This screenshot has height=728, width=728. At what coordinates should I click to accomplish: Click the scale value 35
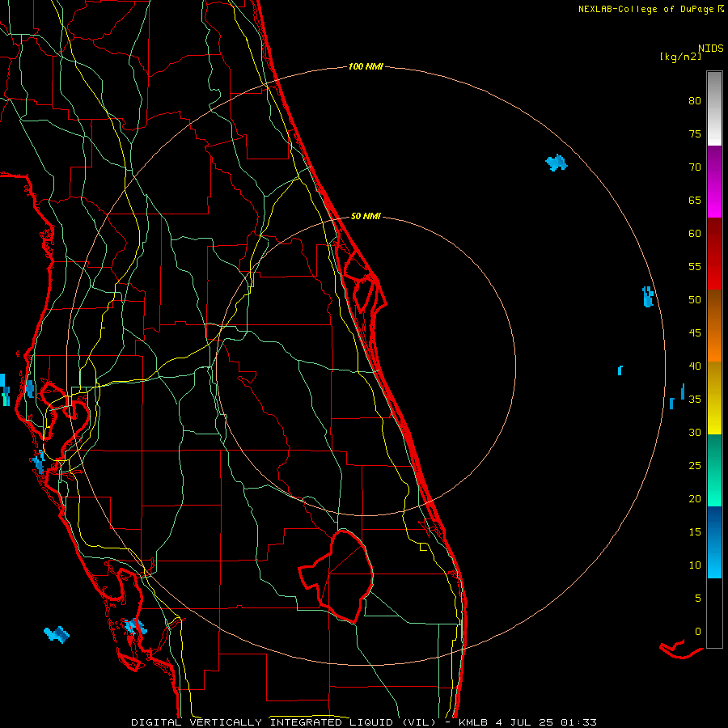click(695, 400)
